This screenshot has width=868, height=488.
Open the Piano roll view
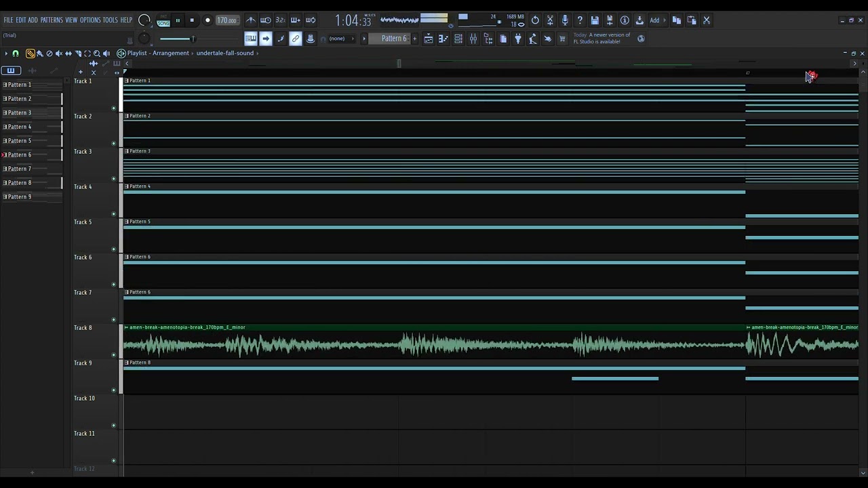pyautogui.click(x=443, y=39)
